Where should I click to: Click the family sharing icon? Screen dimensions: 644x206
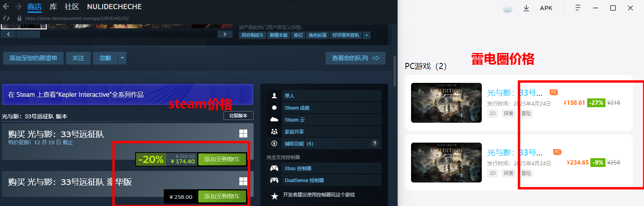pos(274,131)
